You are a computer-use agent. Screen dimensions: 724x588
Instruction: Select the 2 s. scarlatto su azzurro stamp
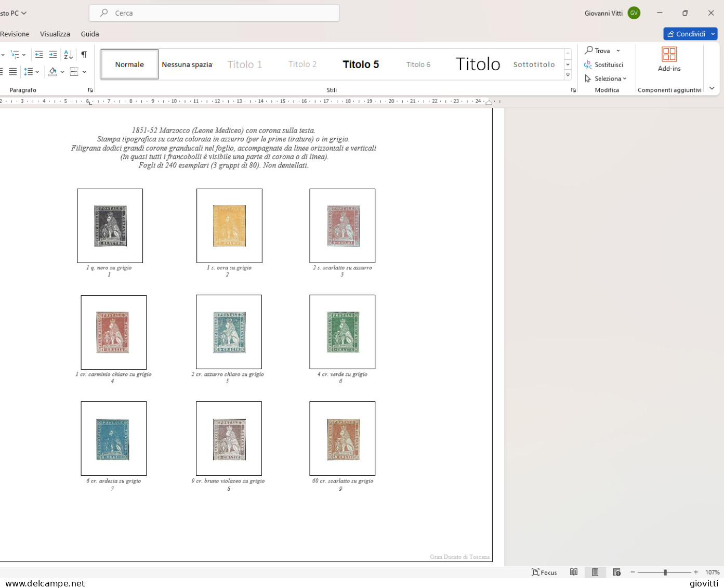(343, 226)
